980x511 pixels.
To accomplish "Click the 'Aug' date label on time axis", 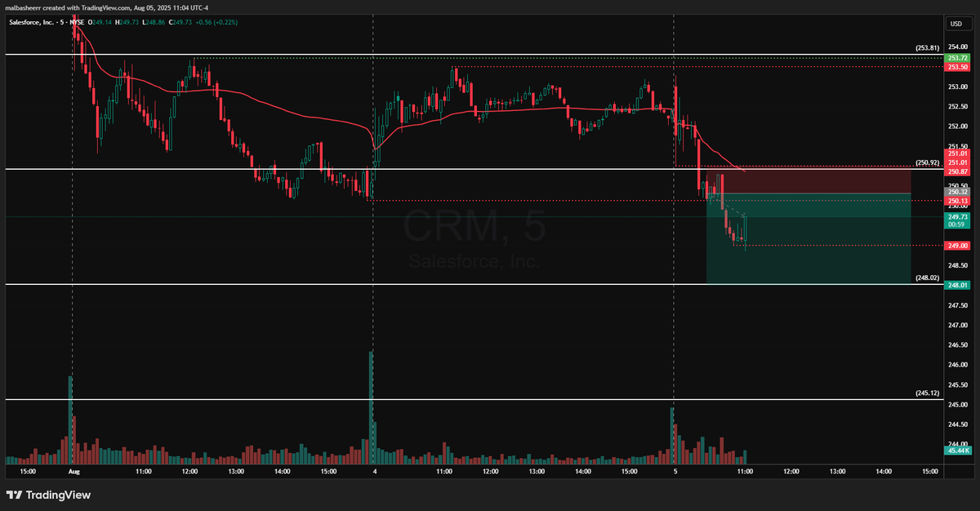I will (73, 471).
